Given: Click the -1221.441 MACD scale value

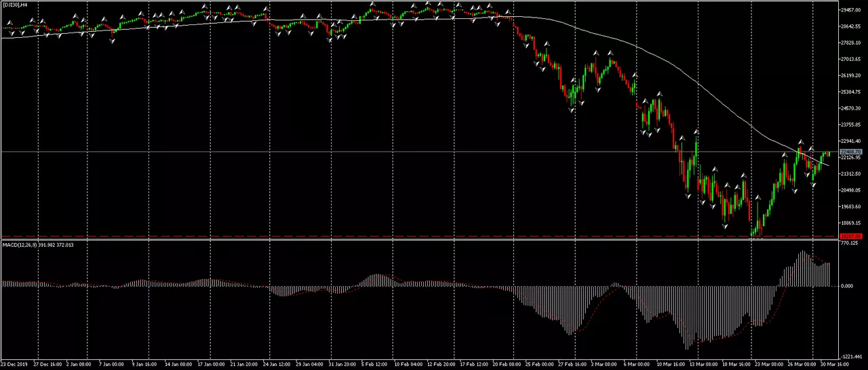Looking at the screenshot, I should 850,356.
